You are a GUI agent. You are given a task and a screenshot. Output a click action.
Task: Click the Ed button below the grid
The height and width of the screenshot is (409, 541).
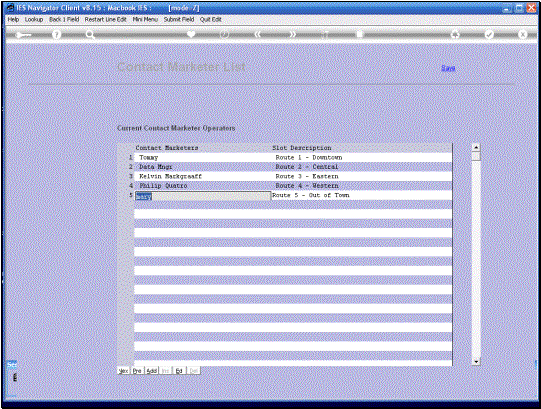pos(179,371)
